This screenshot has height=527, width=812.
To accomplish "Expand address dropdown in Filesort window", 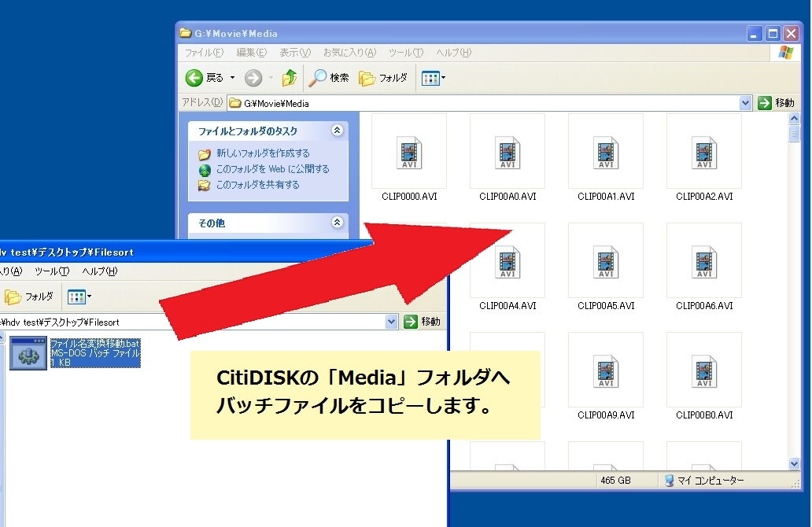I will pyautogui.click(x=392, y=322).
